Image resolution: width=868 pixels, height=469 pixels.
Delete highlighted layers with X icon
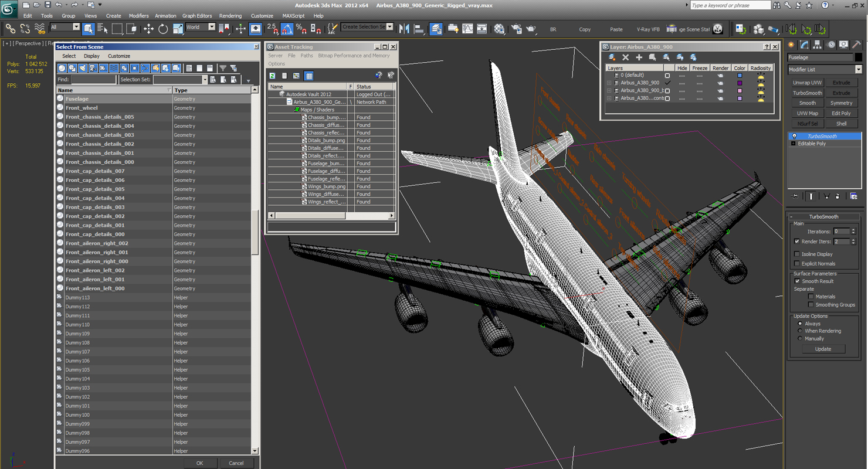point(625,57)
